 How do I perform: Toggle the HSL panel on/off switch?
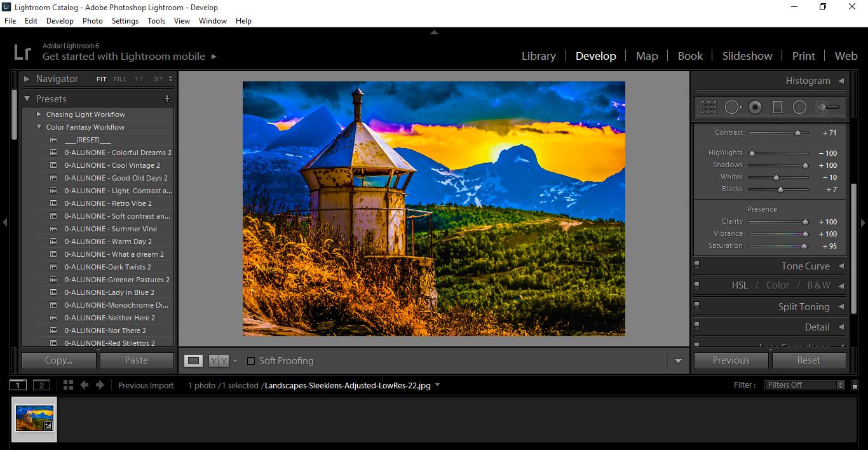(697, 285)
